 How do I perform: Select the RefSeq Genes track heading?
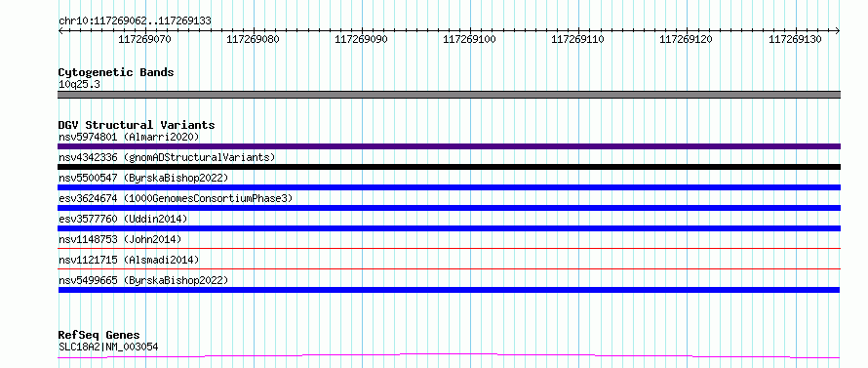coord(99,335)
